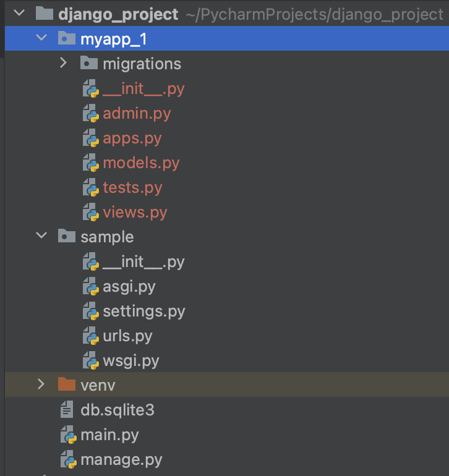Select the venv folder name
The image size is (449, 476).
(x=98, y=386)
